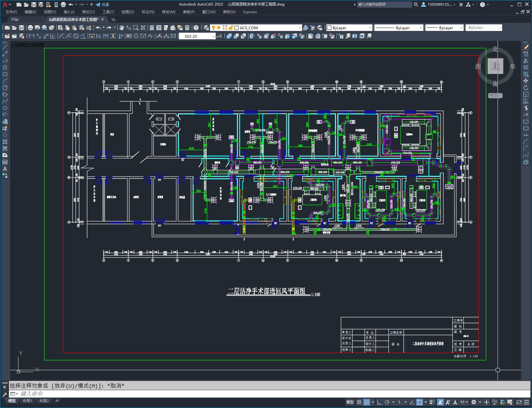Toggle Object Snap (2D osnap) in status bar
The image size is (532, 408).
tap(420, 402)
